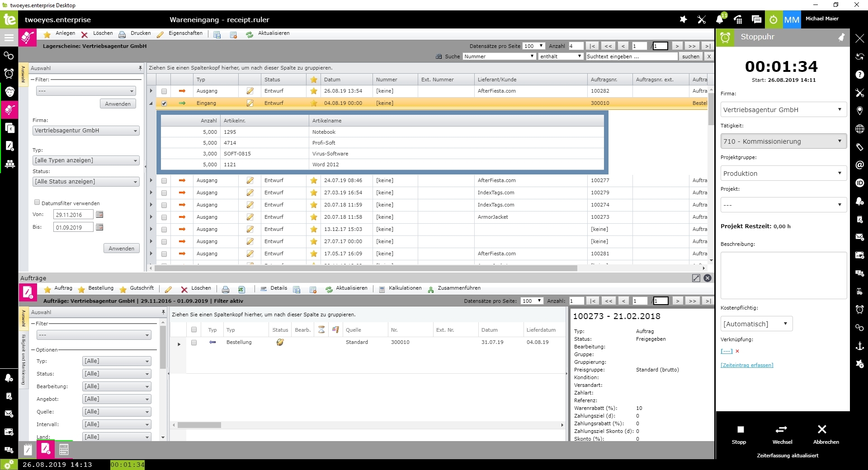868x470 pixels.
Task: Enable the Datumsfilter verwenden checkbox
Action: 37,202
